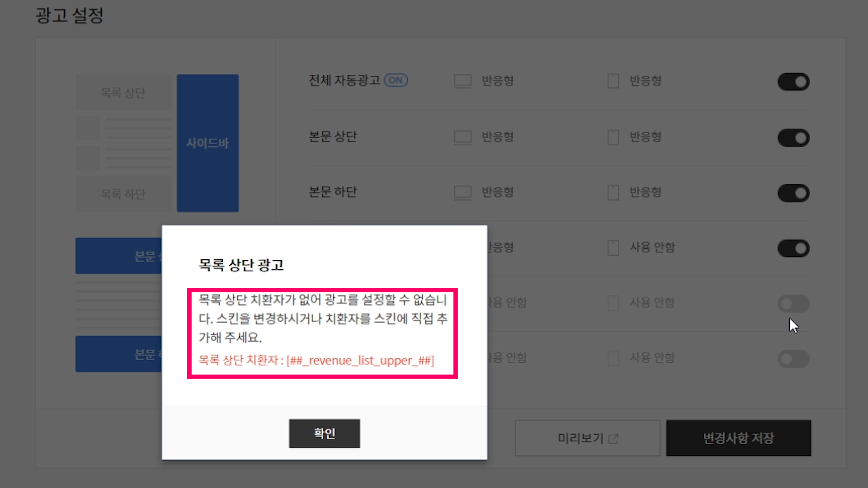Toggle the 본문 상단 ad switch
The image size is (868, 488).
[x=793, y=138]
